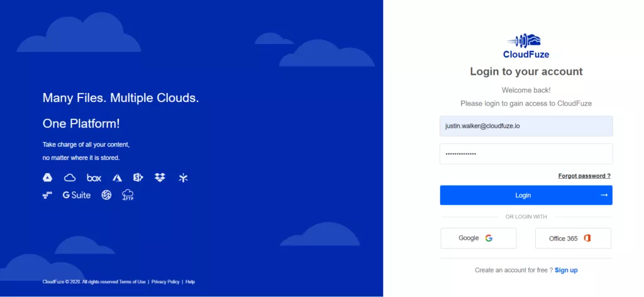644x297 pixels.
Task: Click the Azure icon
Action: 118,178
